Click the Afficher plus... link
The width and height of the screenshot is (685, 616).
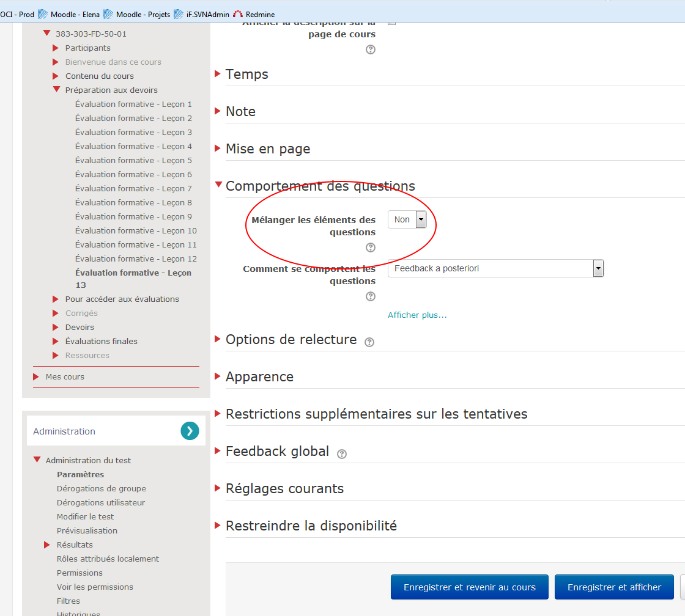click(417, 315)
